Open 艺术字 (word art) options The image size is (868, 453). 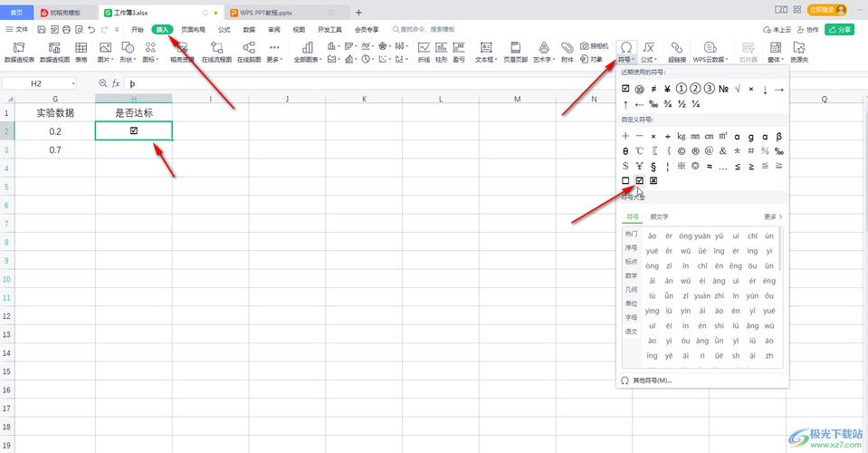(544, 52)
